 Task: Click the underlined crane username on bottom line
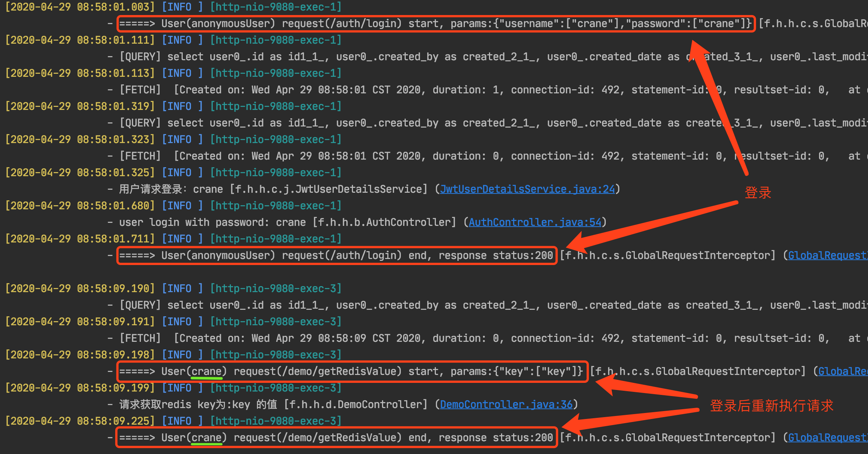pyautogui.click(x=206, y=437)
